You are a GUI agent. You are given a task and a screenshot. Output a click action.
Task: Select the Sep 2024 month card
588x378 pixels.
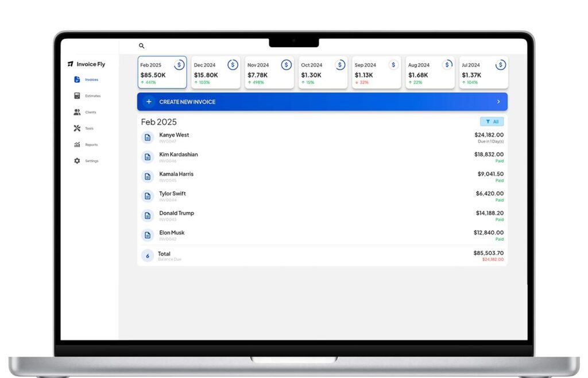tap(376, 72)
